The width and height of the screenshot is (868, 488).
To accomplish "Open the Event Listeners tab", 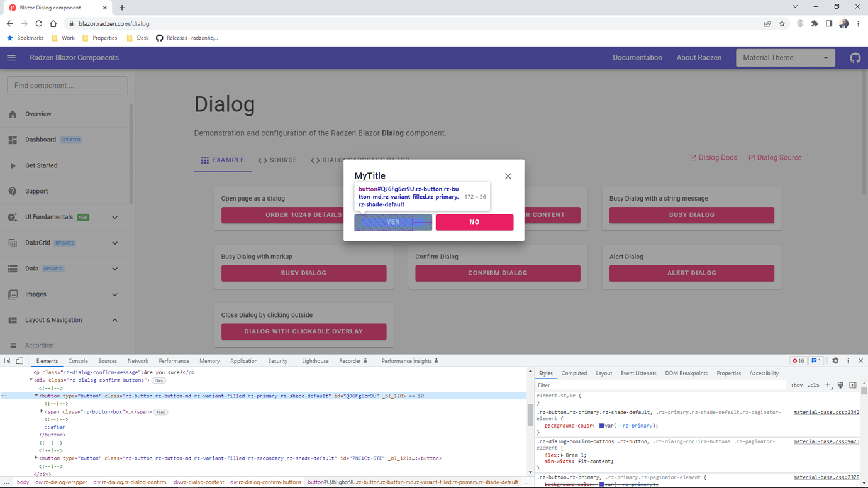I will pos(638,374).
